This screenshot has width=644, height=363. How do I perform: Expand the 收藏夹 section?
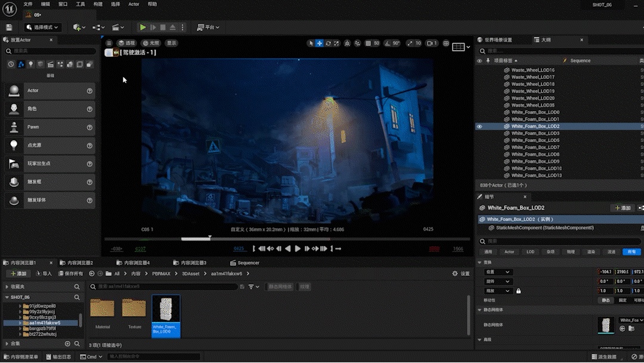click(x=7, y=287)
